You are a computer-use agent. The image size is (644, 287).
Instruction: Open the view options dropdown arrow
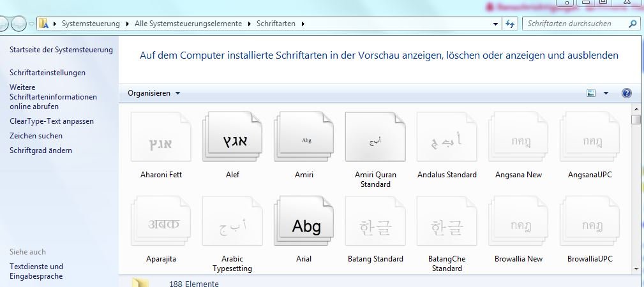(606, 93)
